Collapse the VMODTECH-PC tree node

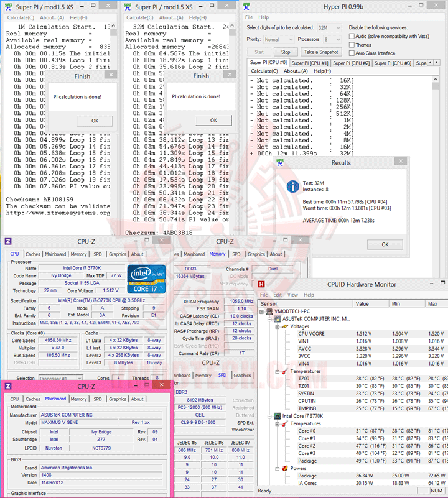coord(262,311)
